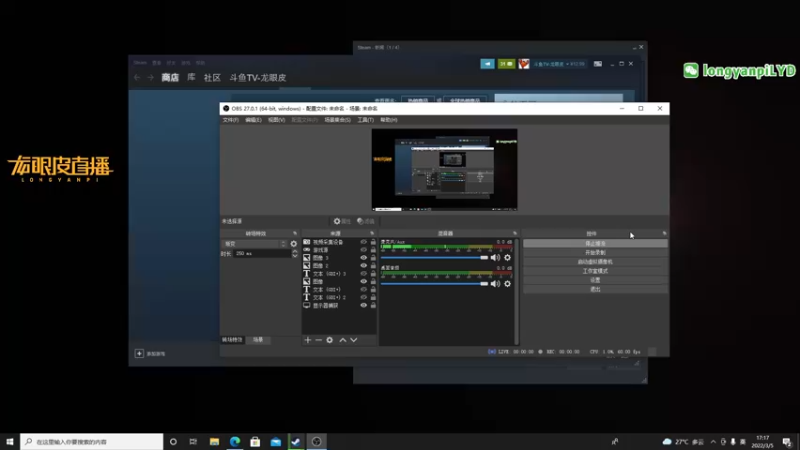Open Steam account name dropdown
Image resolution: width=800 pixels, height=450 pixels.
tap(559, 64)
